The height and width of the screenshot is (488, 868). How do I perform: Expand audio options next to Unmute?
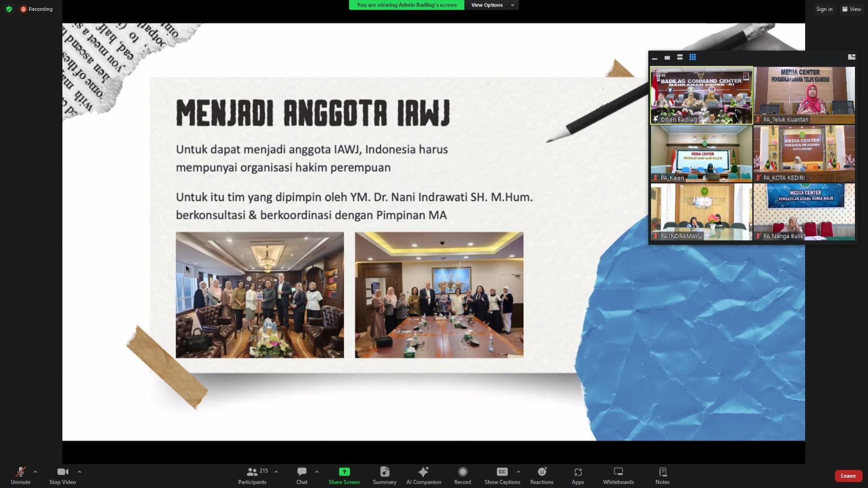tap(35, 472)
